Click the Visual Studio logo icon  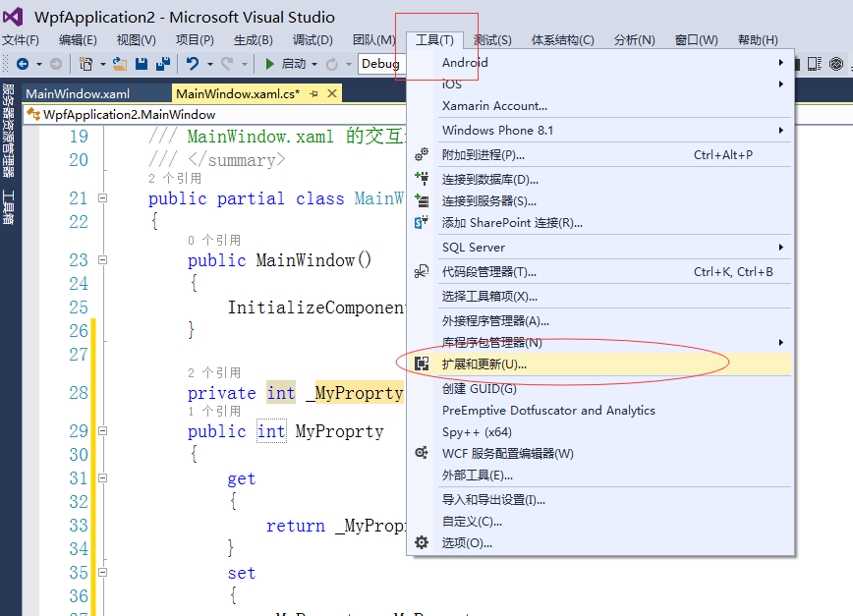tap(13, 17)
